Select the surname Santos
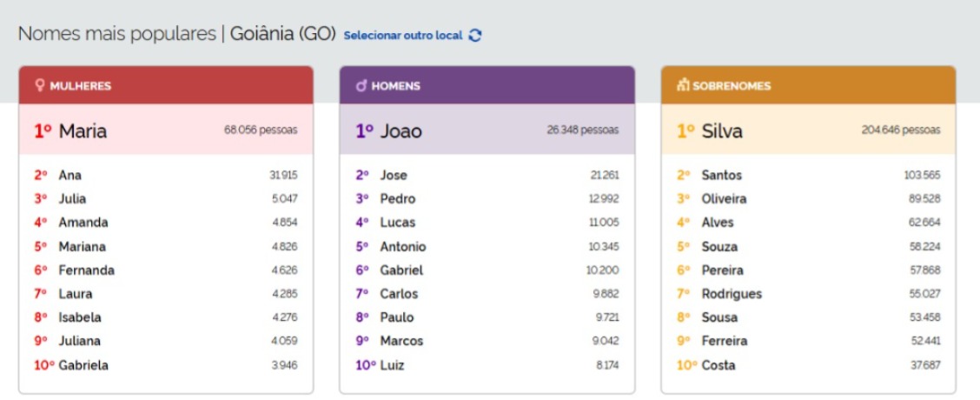 [721, 176]
